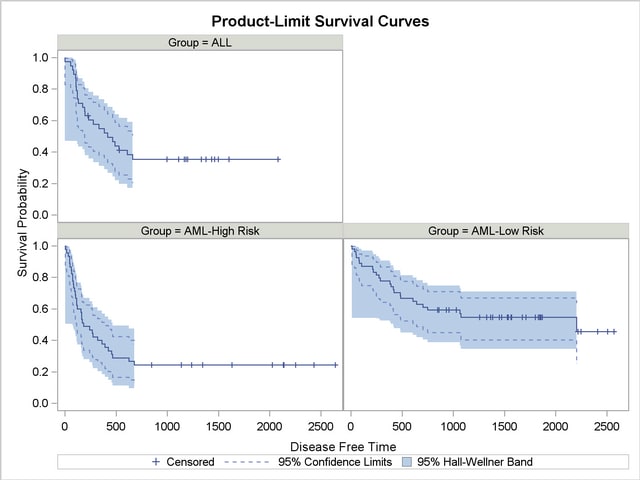Select the 'Group = ALL' panel header
Viewport: 640px width, 480px height.
[x=200, y=41]
